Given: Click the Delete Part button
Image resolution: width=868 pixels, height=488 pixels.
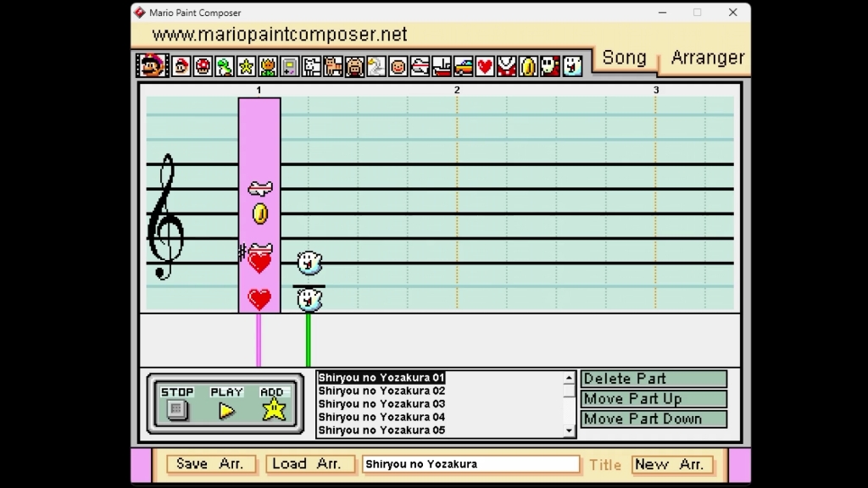Looking at the screenshot, I should tap(654, 379).
